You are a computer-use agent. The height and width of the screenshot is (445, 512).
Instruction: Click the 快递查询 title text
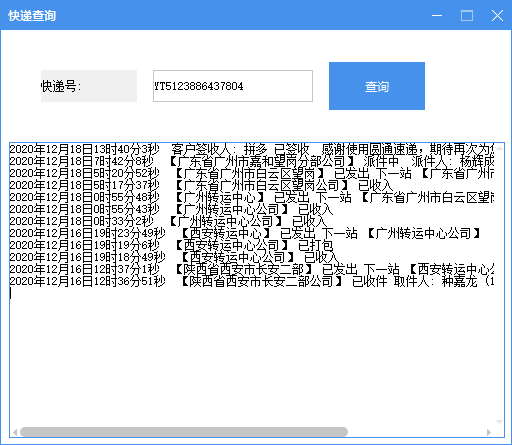tap(32, 16)
